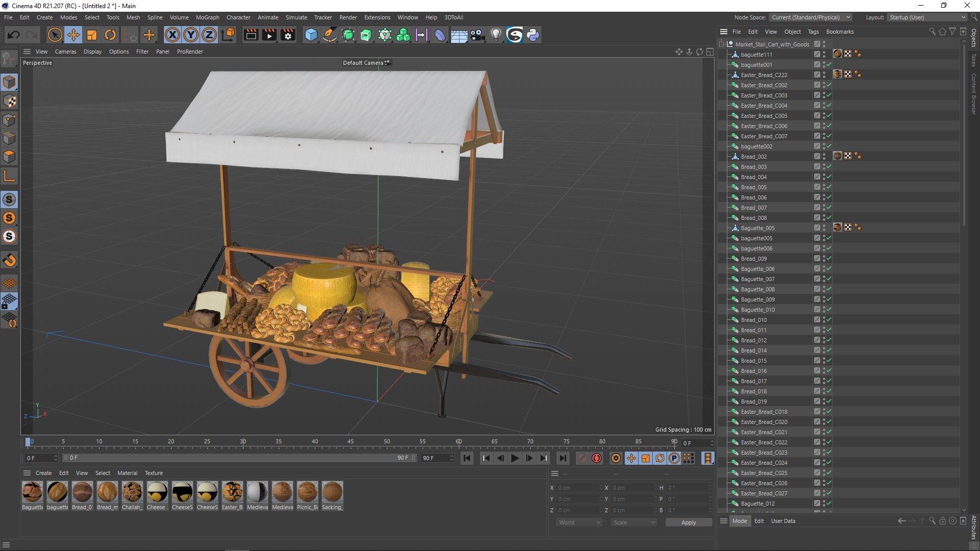
Task: Toggle green check for Baguette_008
Action: click(829, 289)
